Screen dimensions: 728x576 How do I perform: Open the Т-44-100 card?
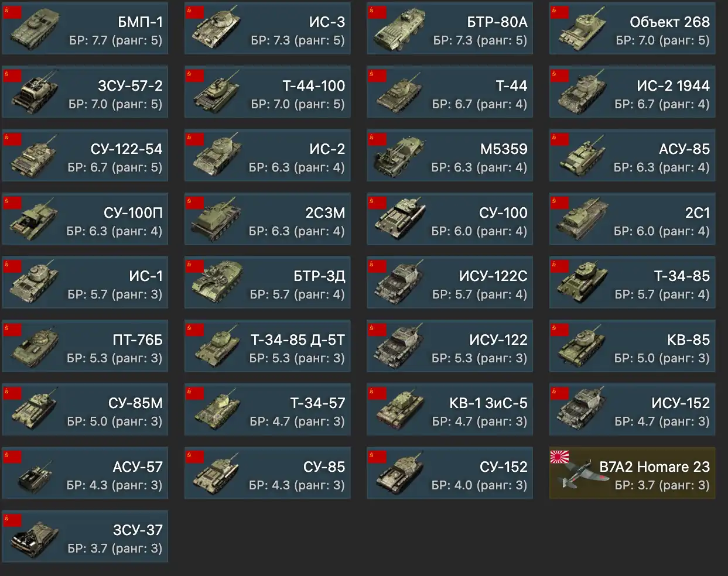point(268,92)
